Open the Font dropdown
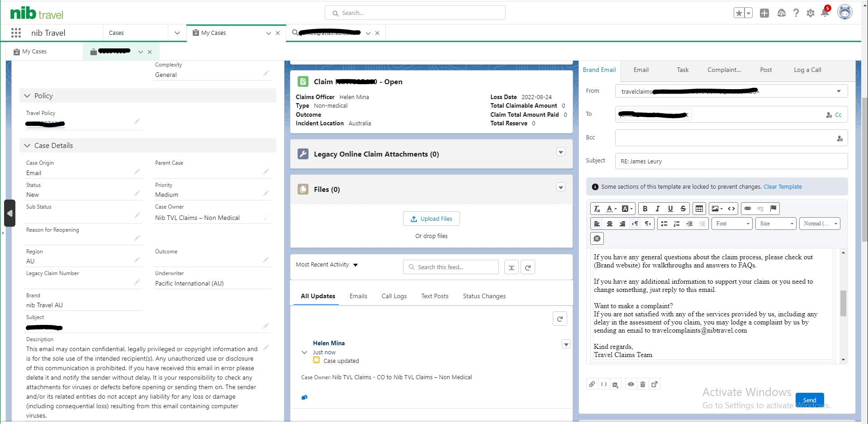Viewport: 868px width, 424px height. pos(732,224)
